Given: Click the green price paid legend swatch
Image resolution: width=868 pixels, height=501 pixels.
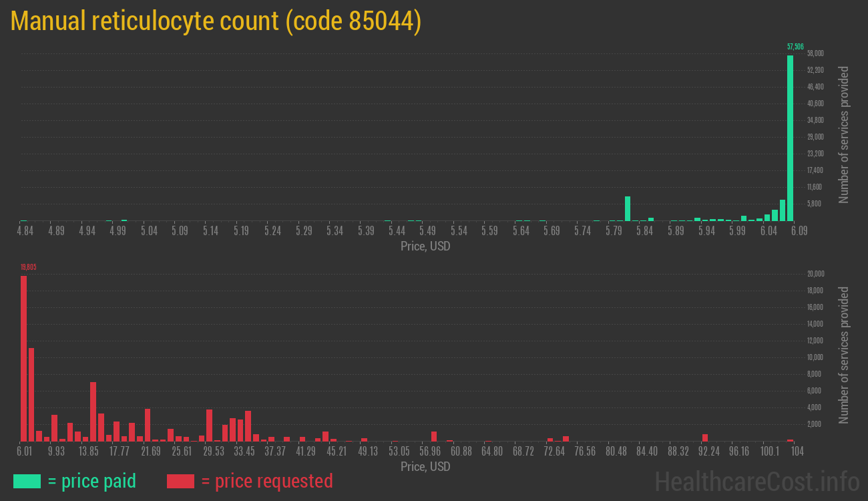Looking at the screenshot, I should tap(28, 481).
